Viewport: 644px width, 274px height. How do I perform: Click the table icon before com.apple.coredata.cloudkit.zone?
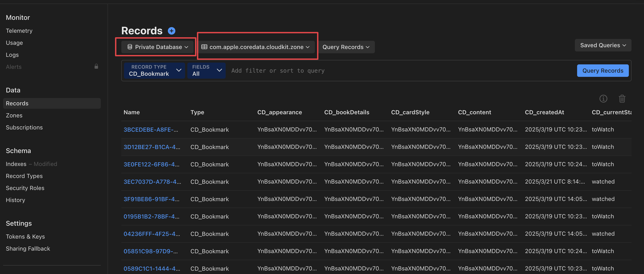[x=204, y=47]
